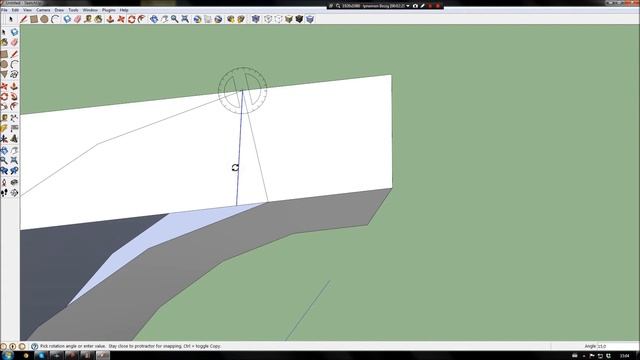Activate Pan hand in left tool set
Image resolution: width=640 pixels, height=360 pixels.
click(x=14, y=151)
